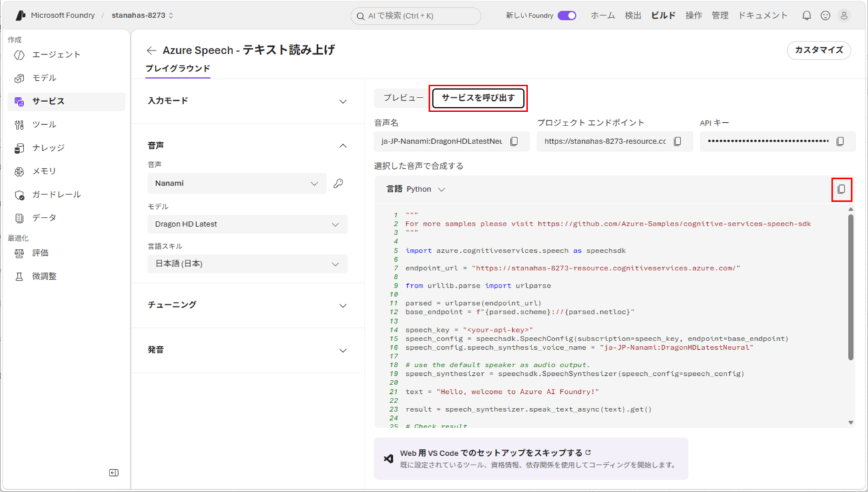Open メモリ in the sidebar

(x=66, y=172)
